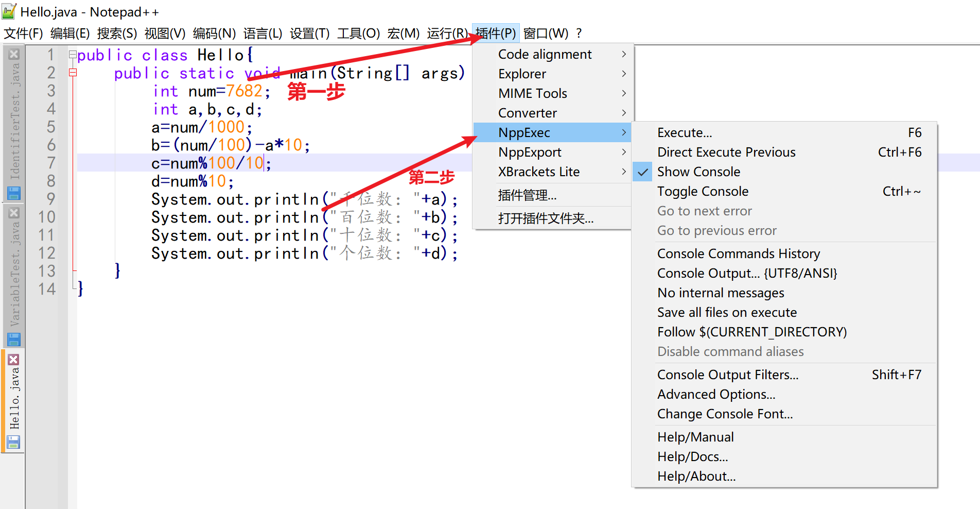This screenshot has height=509, width=980.
Task: Click 'int a,b,c,d;' code line
Action: pos(208,109)
